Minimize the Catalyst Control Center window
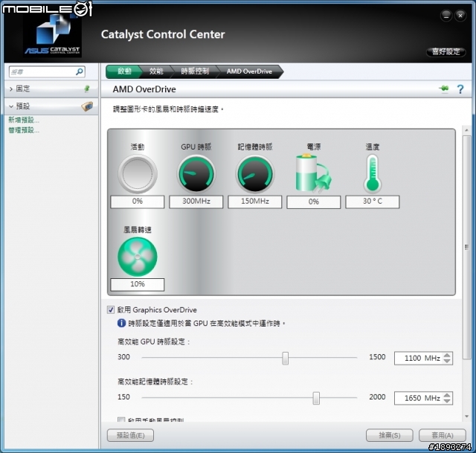Image resolution: width=476 pixels, height=453 pixels. (446, 16)
